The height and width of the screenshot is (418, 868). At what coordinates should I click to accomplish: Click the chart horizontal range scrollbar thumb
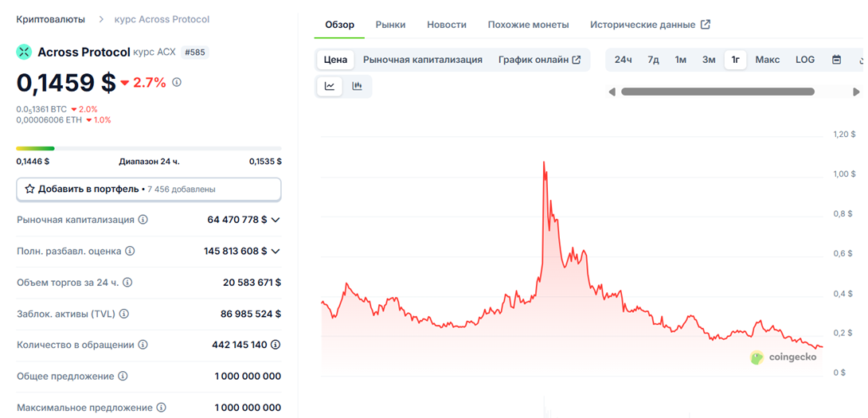pyautogui.click(x=717, y=92)
